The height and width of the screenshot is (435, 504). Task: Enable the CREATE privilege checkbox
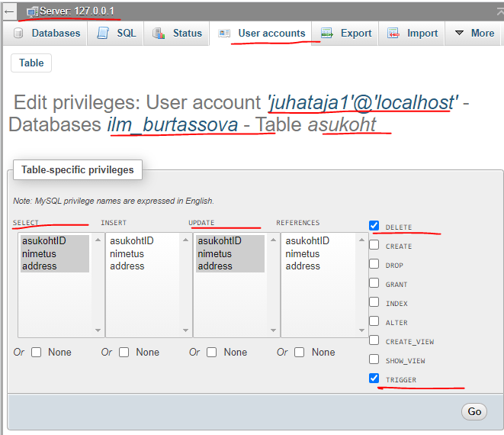pyautogui.click(x=374, y=245)
